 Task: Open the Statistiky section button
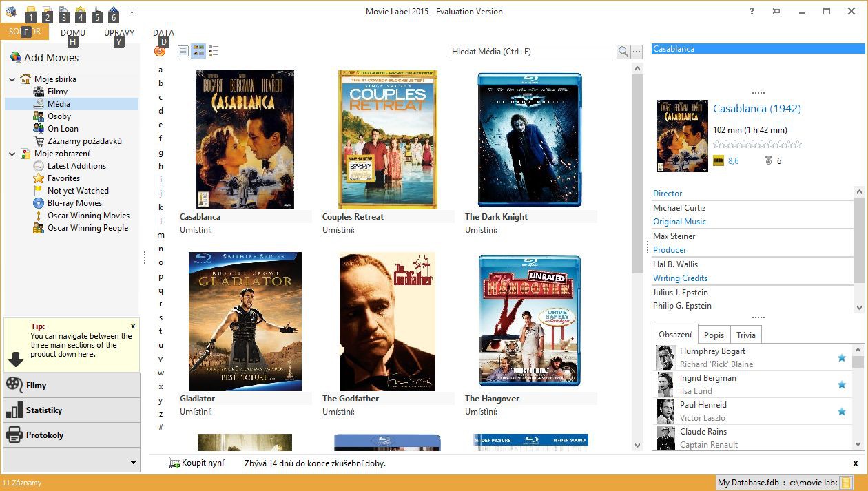point(72,410)
